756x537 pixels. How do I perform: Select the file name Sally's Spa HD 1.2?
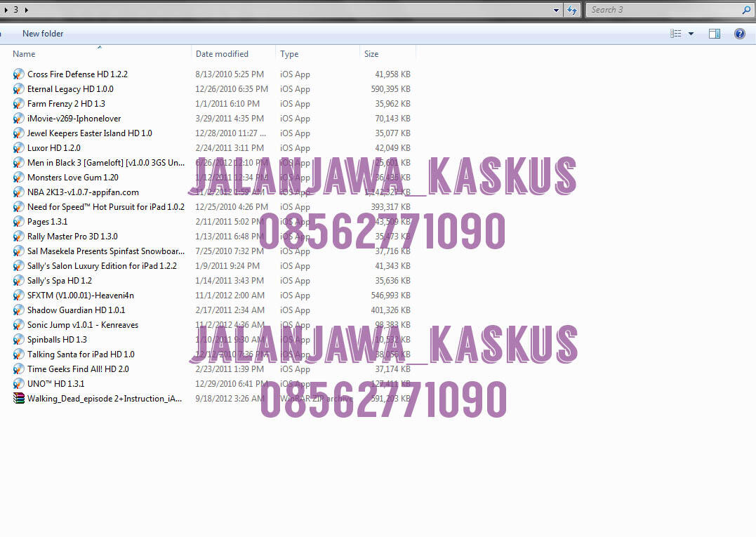(59, 281)
